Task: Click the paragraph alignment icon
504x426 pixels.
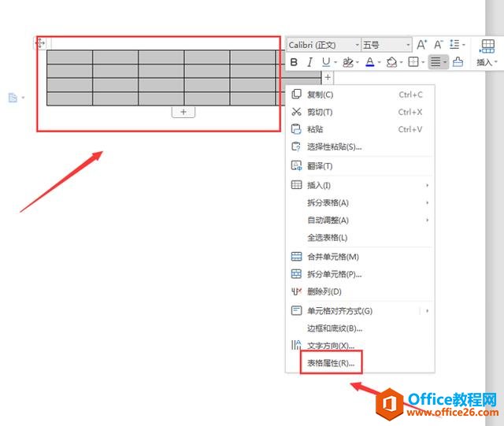Action: 435,61
